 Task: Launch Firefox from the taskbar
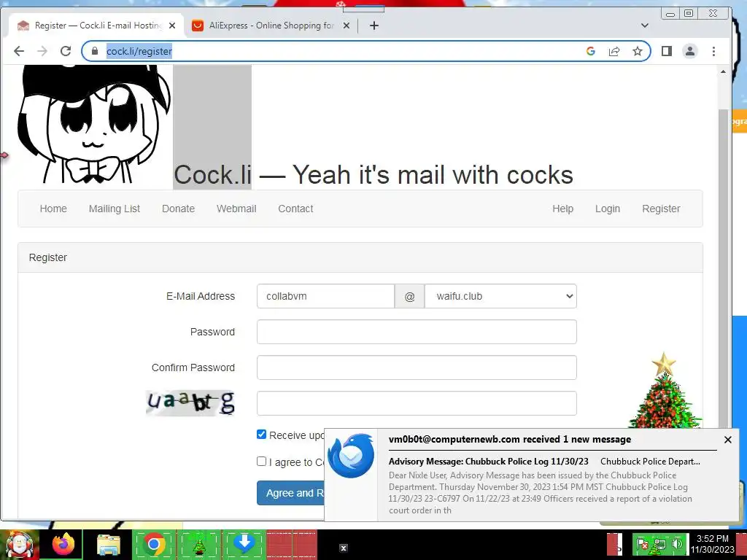click(63, 544)
